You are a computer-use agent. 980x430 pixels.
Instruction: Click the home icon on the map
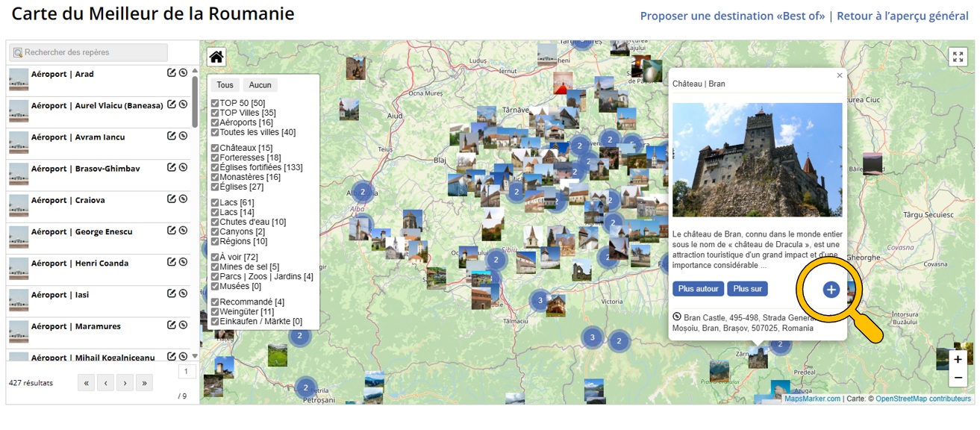(x=216, y=57)
